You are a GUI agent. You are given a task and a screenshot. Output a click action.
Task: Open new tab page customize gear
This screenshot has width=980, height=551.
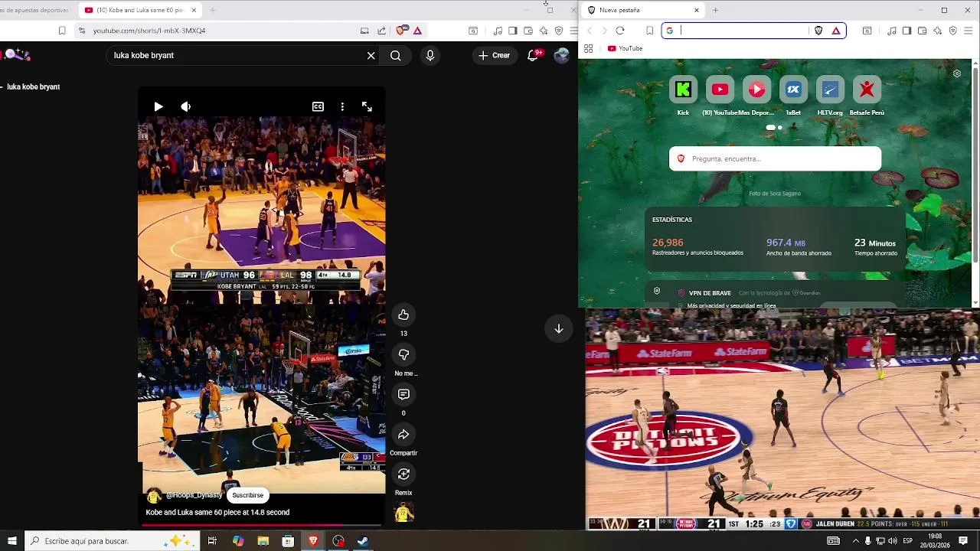coord(956,73)
